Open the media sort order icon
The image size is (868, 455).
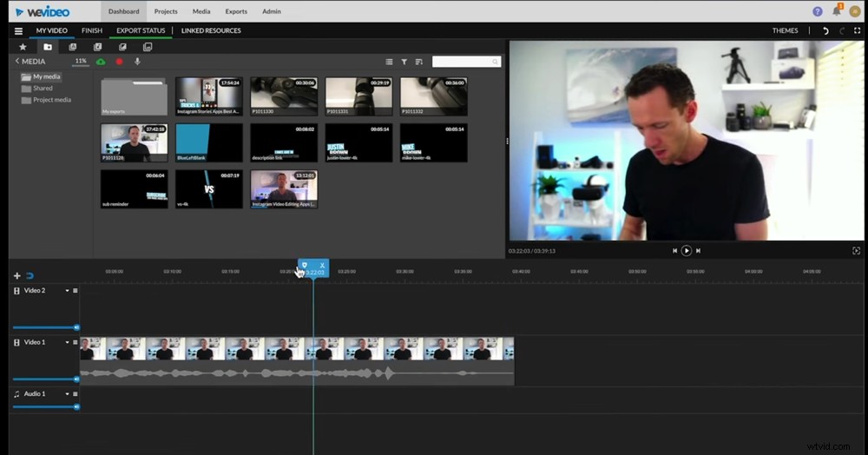(419, 62)
